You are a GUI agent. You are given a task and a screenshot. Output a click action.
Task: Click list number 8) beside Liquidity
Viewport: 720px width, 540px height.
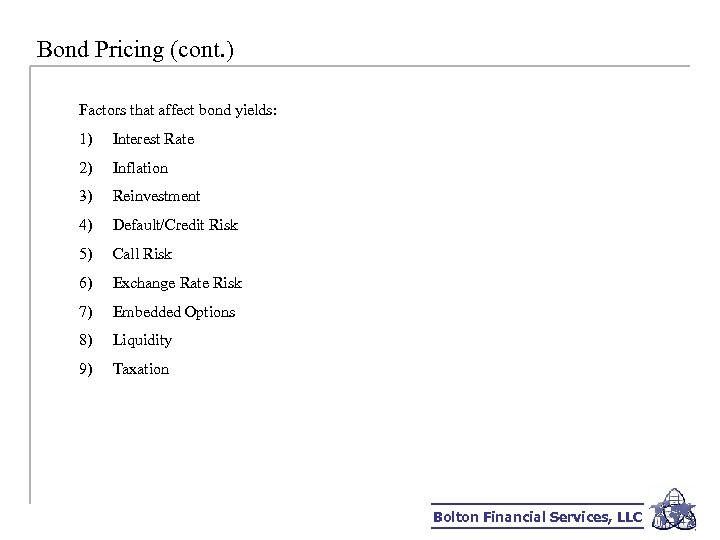(85, 340)
